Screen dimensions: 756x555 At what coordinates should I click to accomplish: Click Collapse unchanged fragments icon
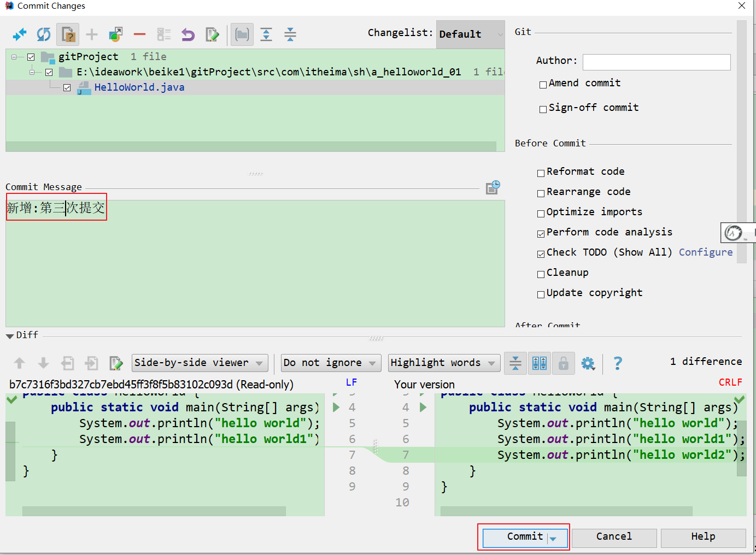[515, 363]
